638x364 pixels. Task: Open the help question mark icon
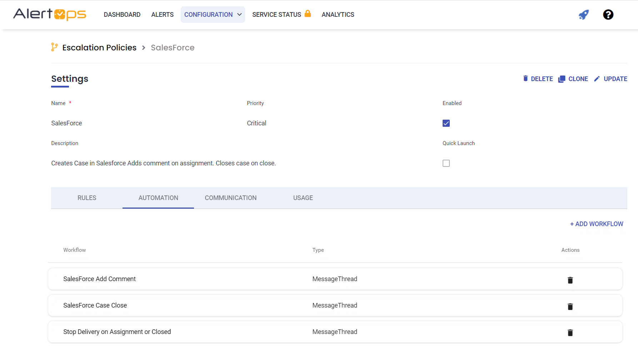tap(608, 15)
